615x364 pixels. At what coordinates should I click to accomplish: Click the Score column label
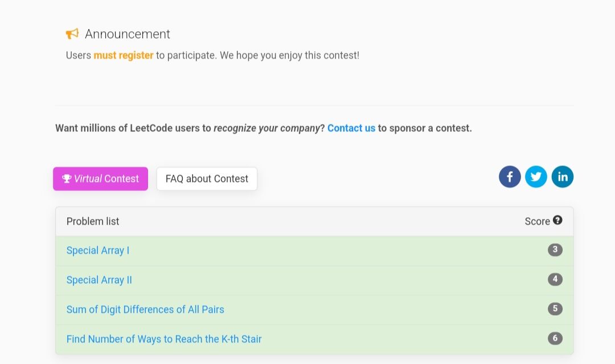537,221
